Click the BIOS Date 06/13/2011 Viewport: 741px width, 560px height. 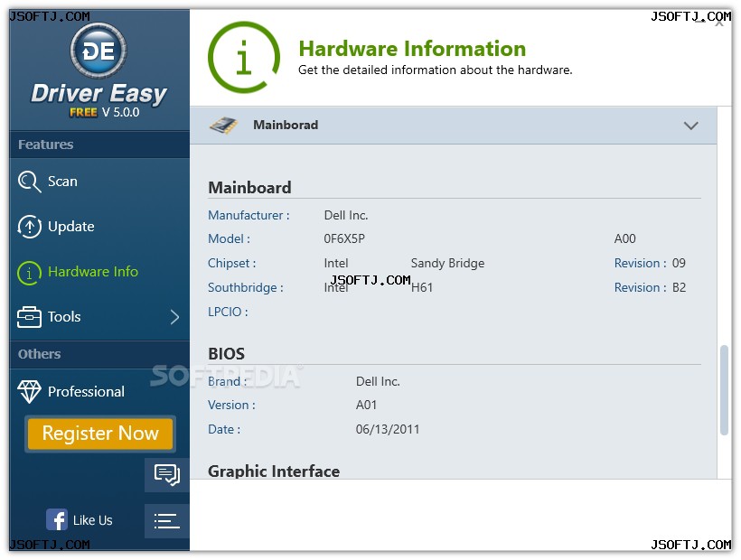coord(388,430)
